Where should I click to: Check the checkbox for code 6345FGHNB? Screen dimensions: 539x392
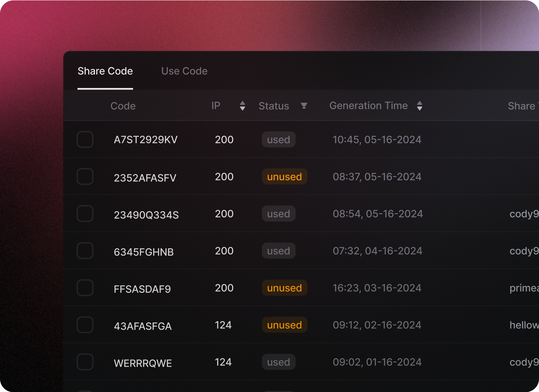coord(85,251)
